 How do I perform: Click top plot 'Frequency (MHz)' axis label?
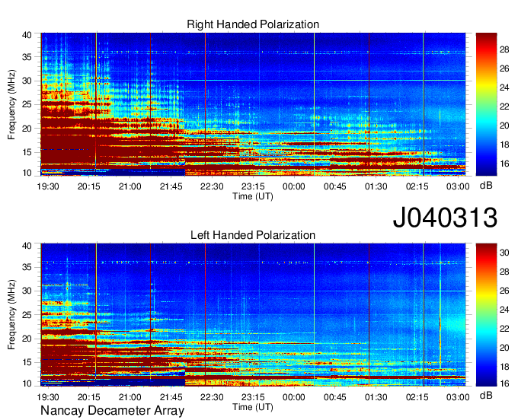tap(11, 104)
